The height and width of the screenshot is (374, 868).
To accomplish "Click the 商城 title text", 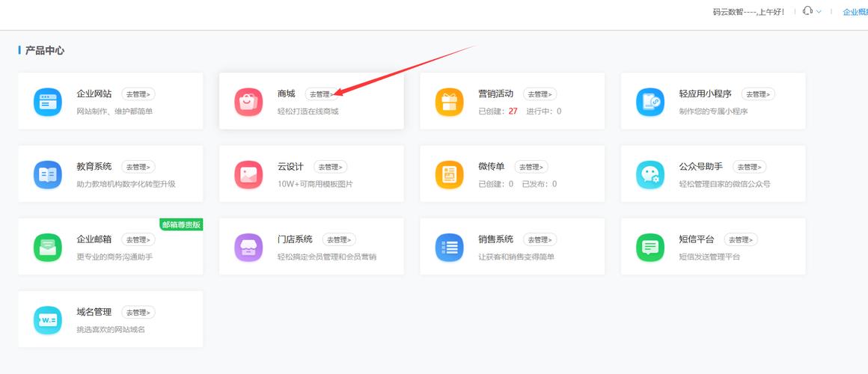I will 286,94.
